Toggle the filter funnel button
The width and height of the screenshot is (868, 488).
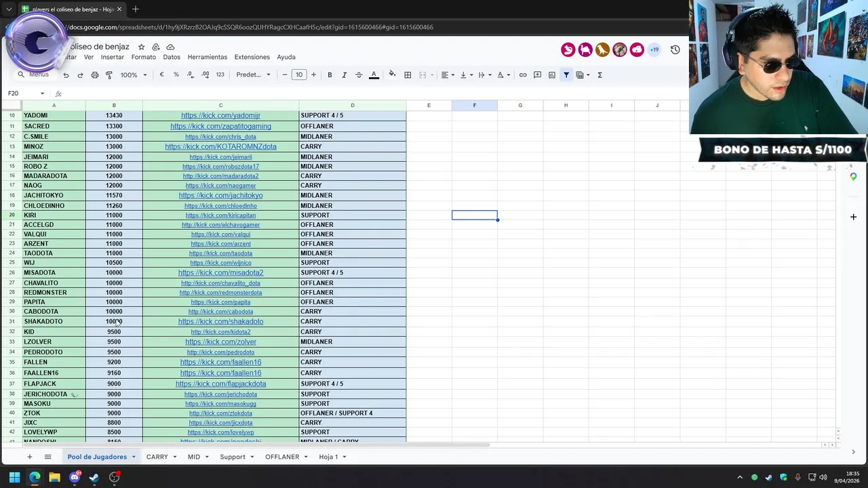(566, 75)
